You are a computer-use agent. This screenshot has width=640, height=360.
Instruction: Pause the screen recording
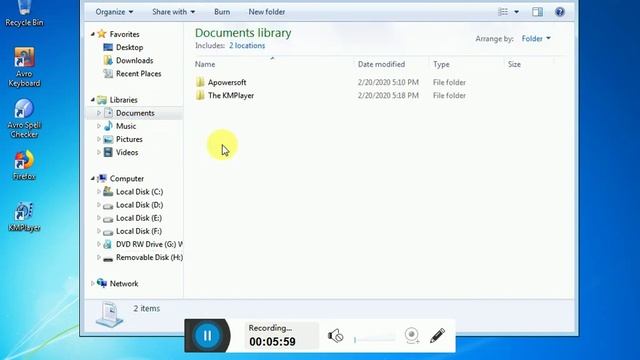click(207, 336)
